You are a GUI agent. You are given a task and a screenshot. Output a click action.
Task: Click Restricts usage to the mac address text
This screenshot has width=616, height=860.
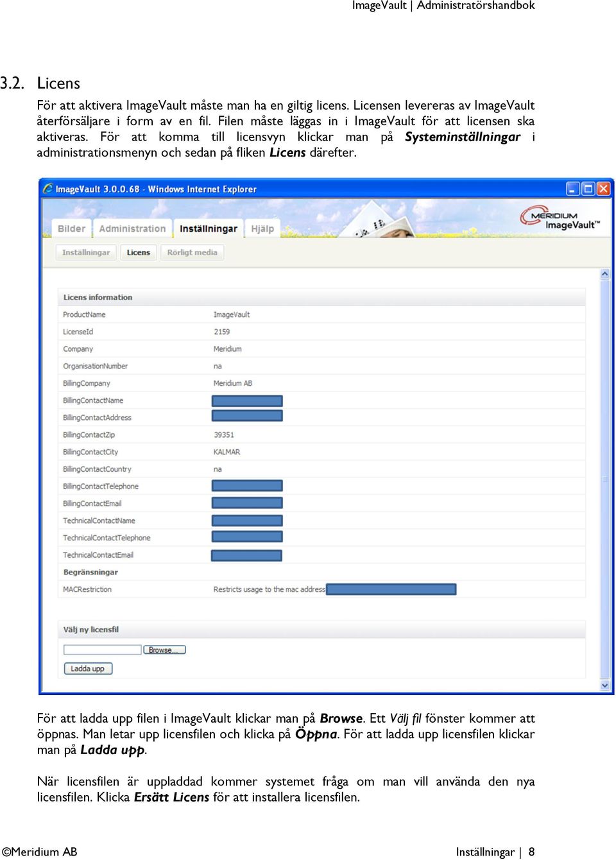pos(269,589)
